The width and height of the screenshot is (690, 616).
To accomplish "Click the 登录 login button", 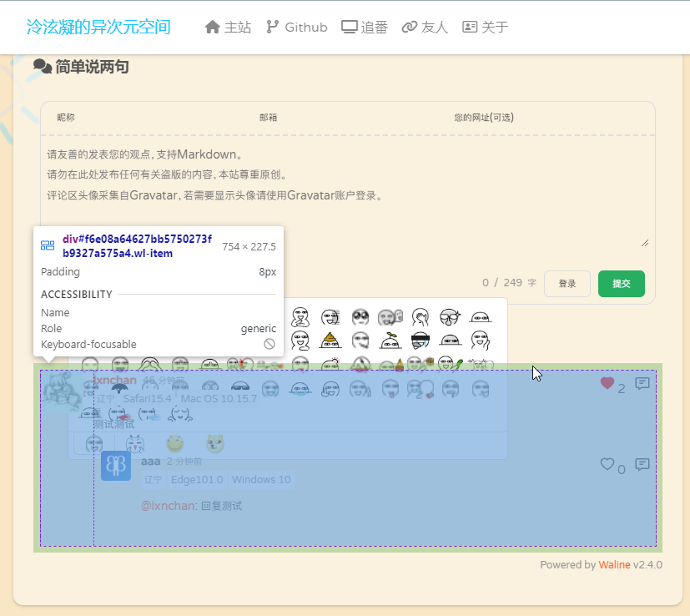I will coord(567,284).
